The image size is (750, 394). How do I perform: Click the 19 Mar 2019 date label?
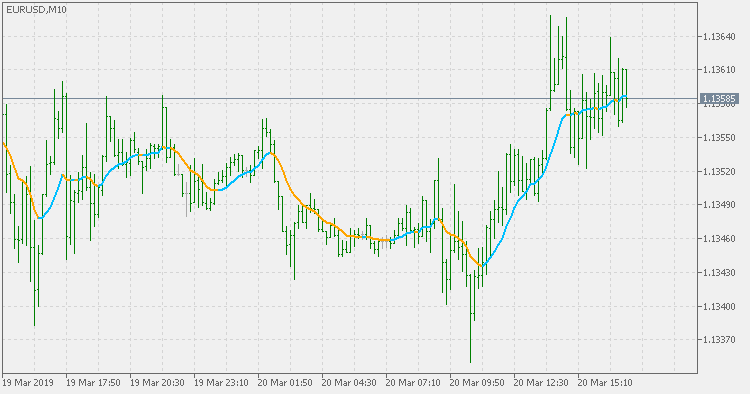[x=28, y=383]
